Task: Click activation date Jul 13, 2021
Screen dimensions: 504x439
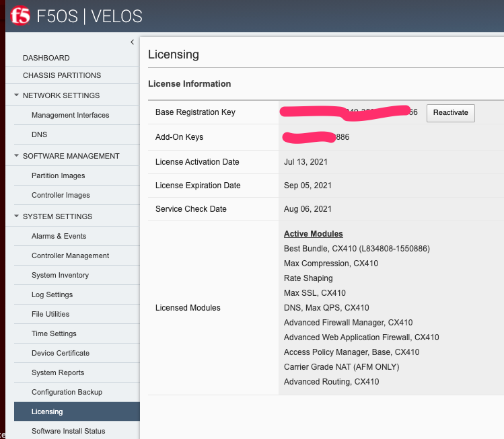Action: [x=305, y=162]
